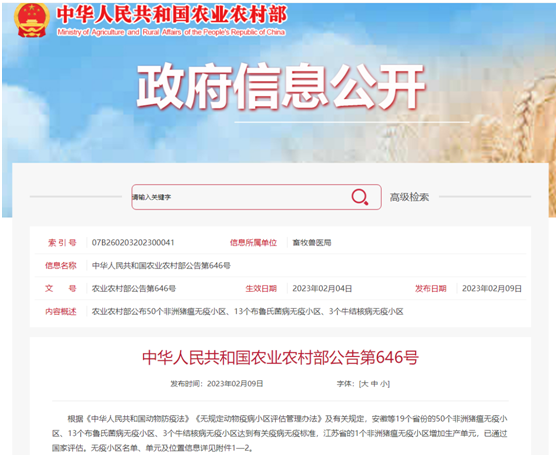Click the 信息所属单位 label
Image resolution: width=558 pixels, height=457 pixels.
coord(253,243)
